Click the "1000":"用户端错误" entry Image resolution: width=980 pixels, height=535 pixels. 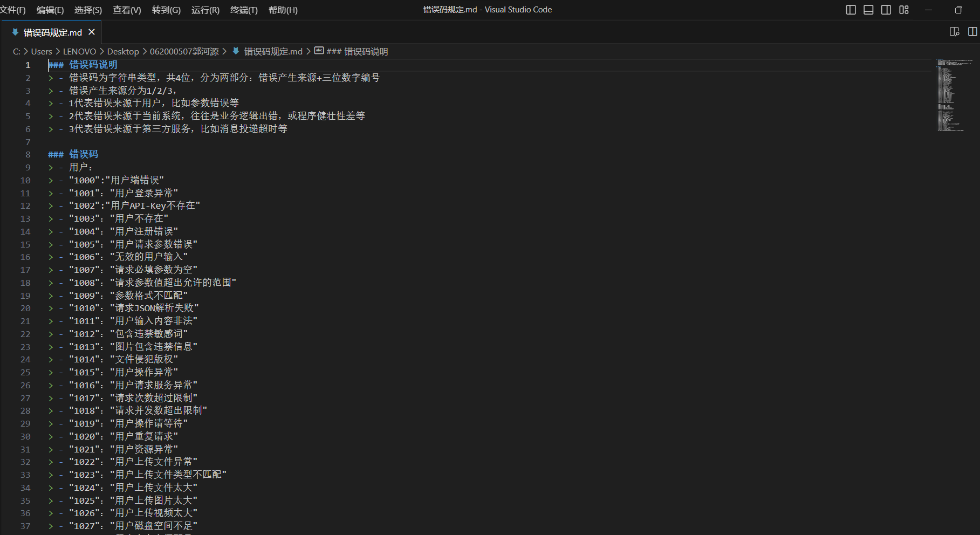point(116,180)
